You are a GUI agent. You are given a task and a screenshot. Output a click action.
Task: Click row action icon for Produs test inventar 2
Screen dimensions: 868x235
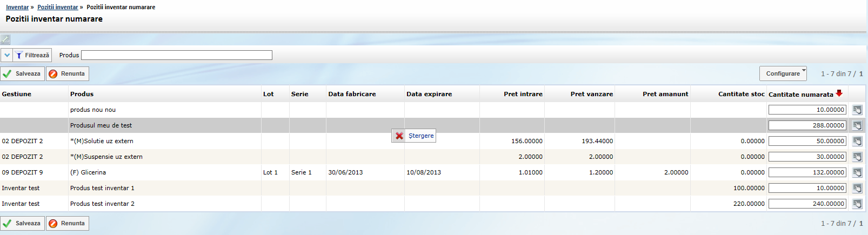tap(857, 204)
